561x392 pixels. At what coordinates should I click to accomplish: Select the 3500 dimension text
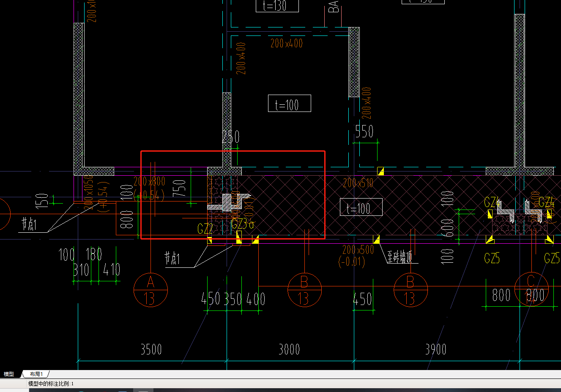151,349
